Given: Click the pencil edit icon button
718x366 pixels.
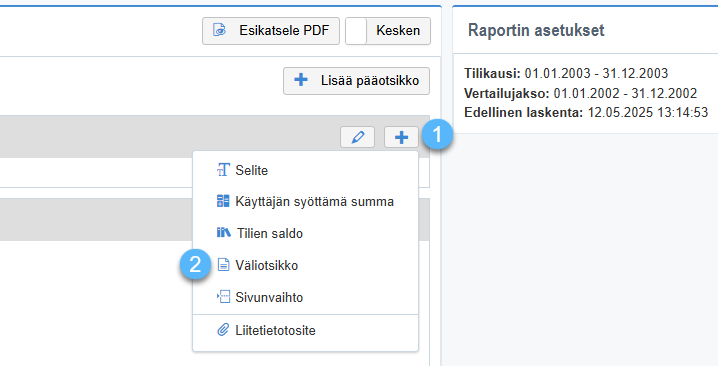Looking at the screenshot, I should pos(357,137).
